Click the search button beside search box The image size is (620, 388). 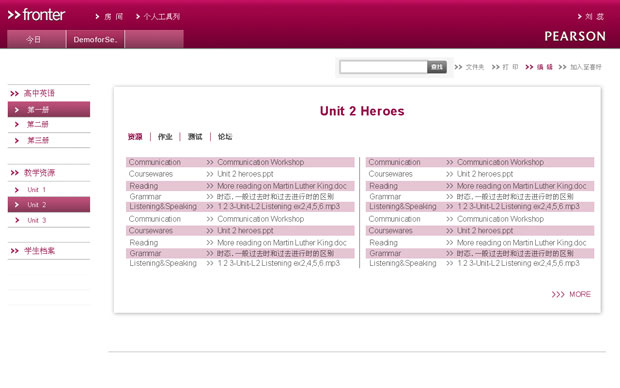coord(437,67)
